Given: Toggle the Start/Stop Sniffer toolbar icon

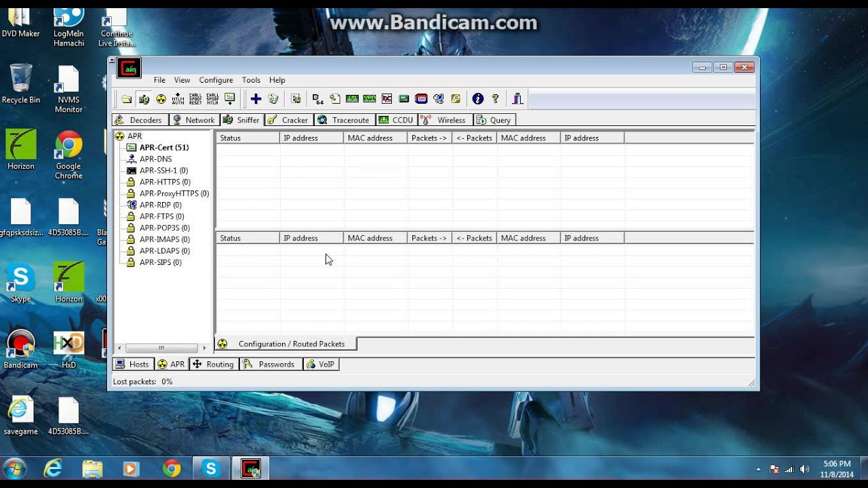Looking at the screenshot, I should [x=144, y=99].
